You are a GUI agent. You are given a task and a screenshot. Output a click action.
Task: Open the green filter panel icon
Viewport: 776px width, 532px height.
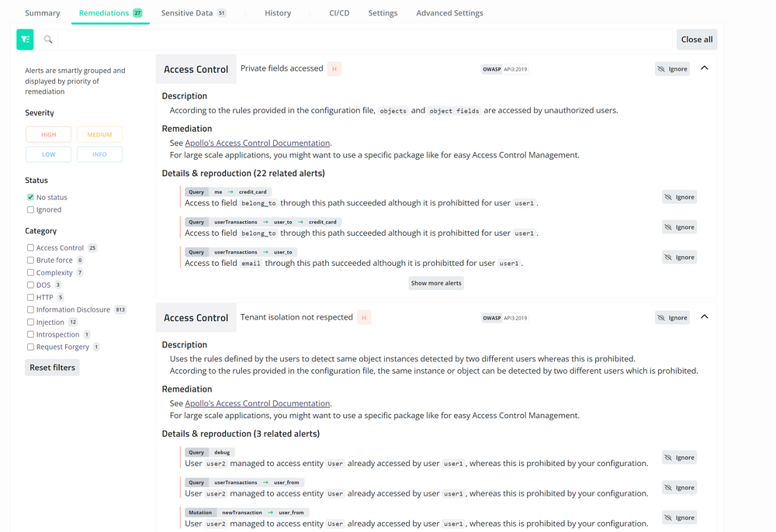coord(25,39)
